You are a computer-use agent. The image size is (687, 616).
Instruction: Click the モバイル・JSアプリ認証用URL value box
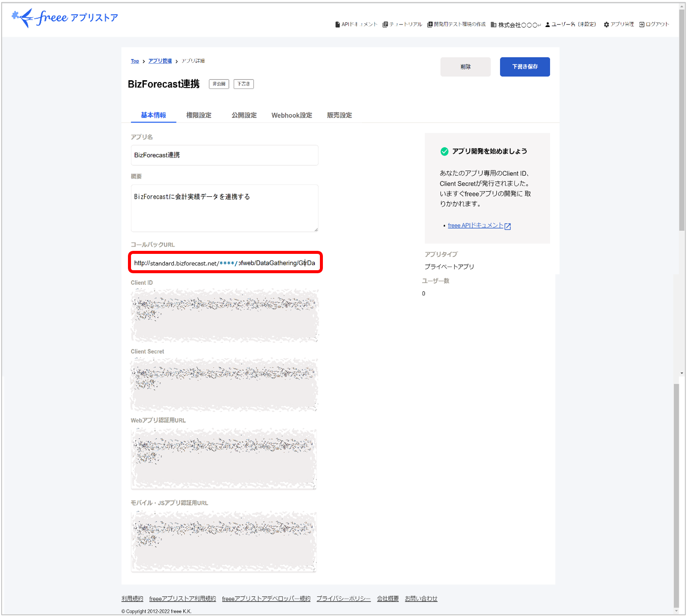pos(224,542)
